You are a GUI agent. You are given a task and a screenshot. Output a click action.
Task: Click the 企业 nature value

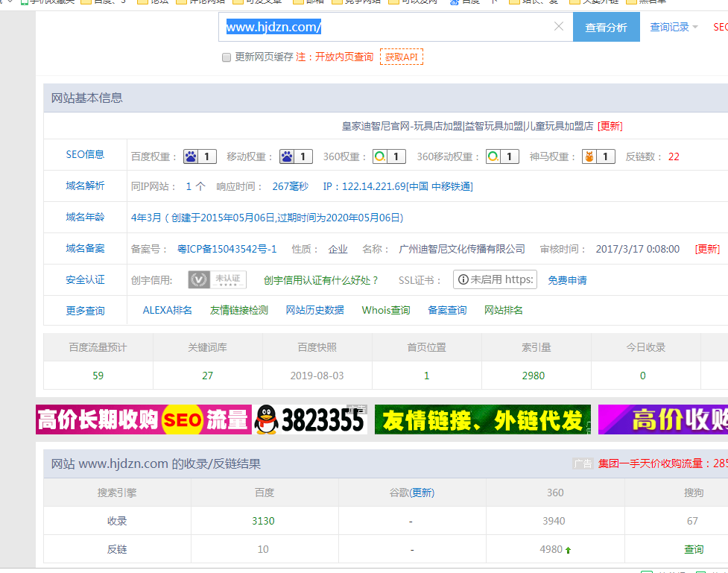pos(338,250)
